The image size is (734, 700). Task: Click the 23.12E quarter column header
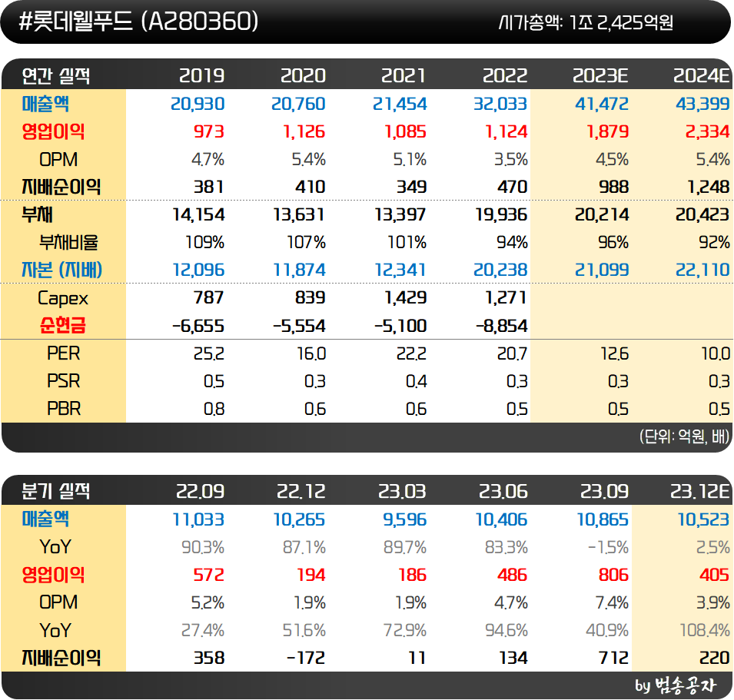pyautogui.click(x=700, y=491)
